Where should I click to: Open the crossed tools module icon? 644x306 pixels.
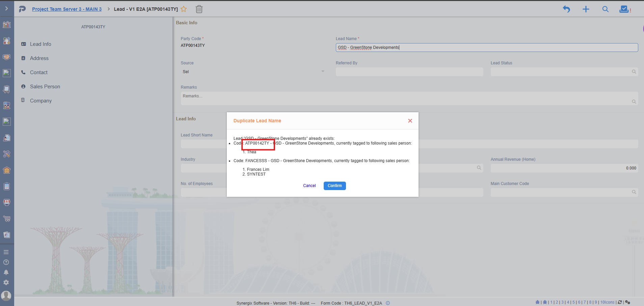tap(7, 154)
